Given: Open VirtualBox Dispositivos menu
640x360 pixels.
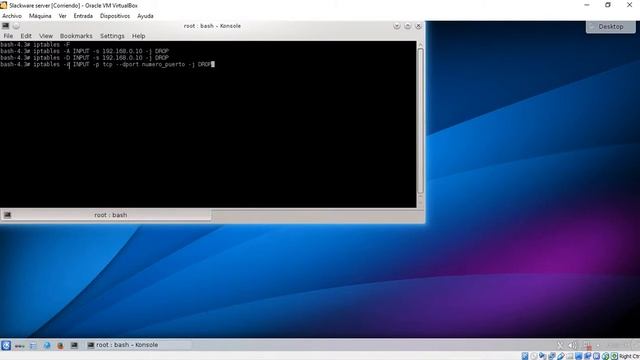Looking at the screenshot, I should point(115,16).
